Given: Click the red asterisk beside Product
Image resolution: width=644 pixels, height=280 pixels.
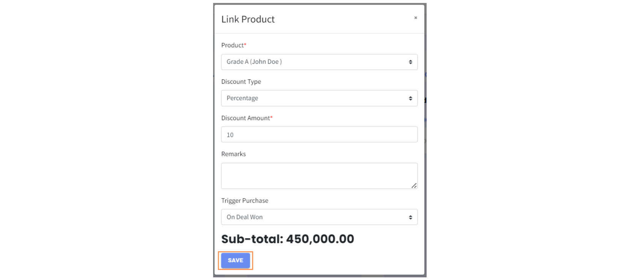Looking at the screenshot, I should [x=245, y=44].
